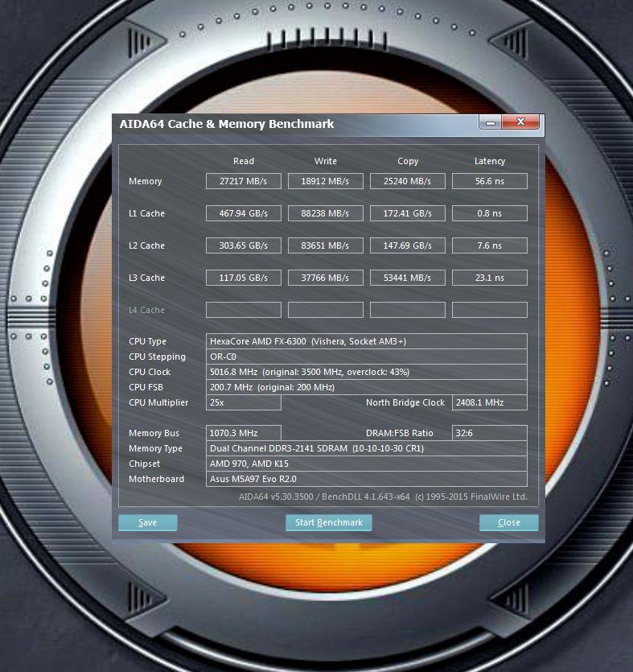Screen dimensions: 633x672
Task: Click the CPU Multiplier label
Action: click(x=158, y=402)
